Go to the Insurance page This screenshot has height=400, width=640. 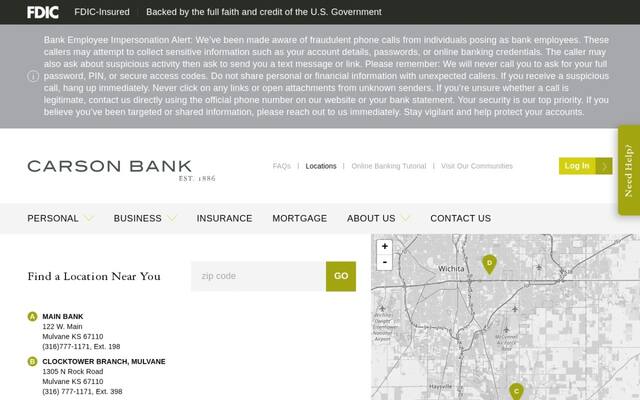point(224,219)
